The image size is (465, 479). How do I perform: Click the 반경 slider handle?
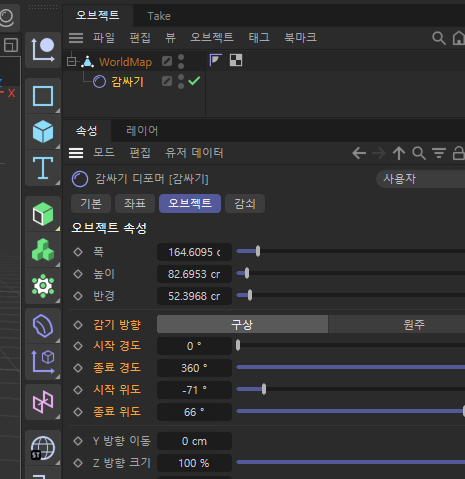point(250,295)
